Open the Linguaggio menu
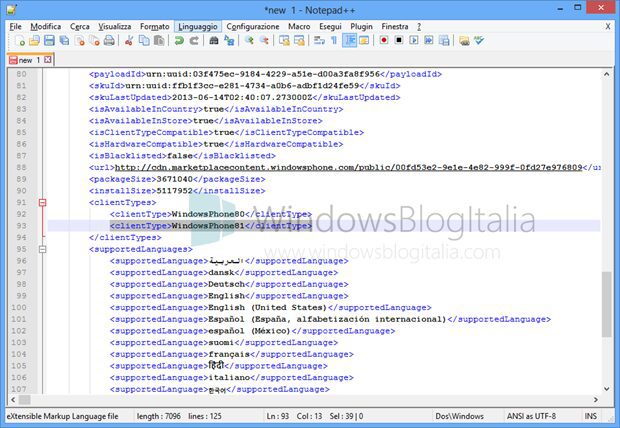Screen dimensions: 620x428 198,27
